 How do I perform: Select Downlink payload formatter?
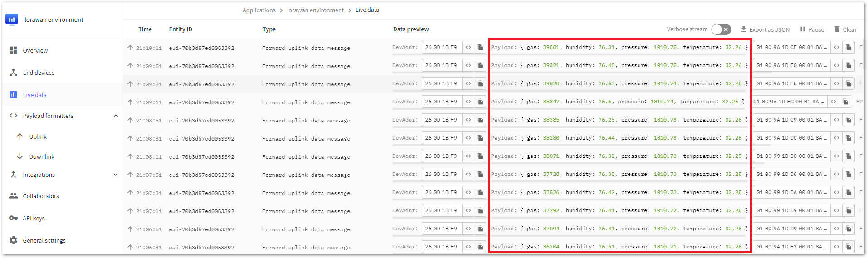41,156
